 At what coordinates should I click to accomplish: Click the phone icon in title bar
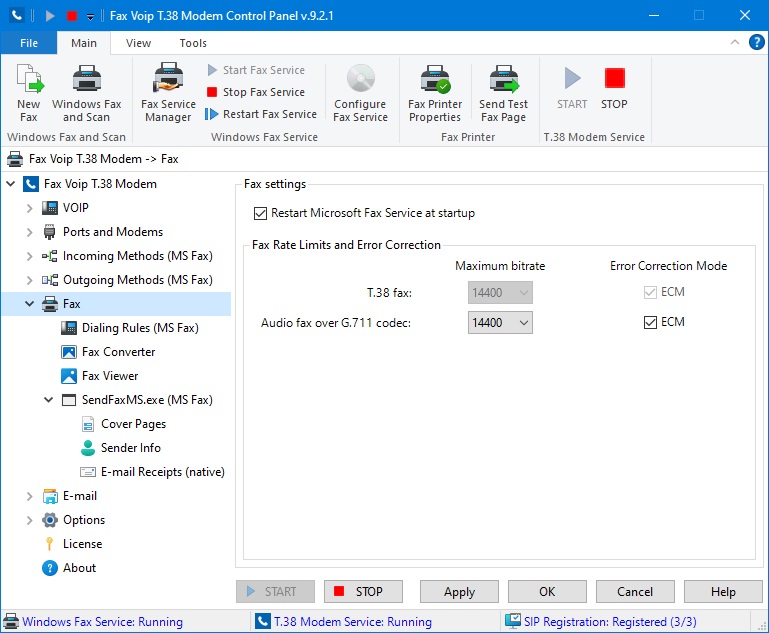pyautogui.click(x=17, y=16)
